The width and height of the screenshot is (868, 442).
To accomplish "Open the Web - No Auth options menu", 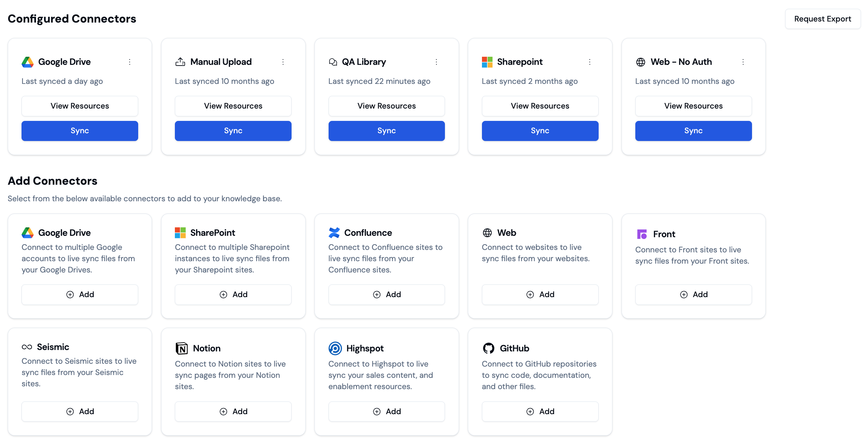I will pyautogui.click(x=743, y=62).
